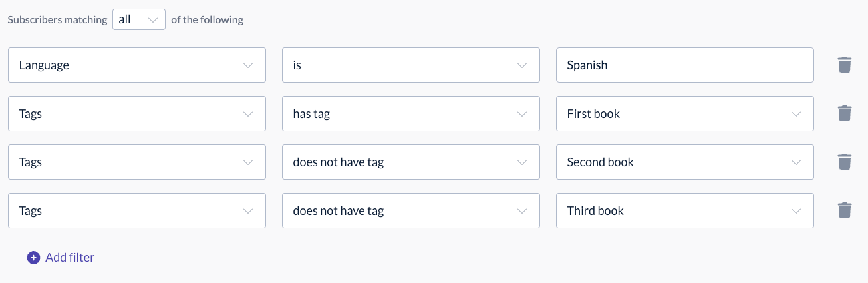Image resolution: width=868 pixels, height=283 pixels.
Task: Open the Tags field in First book row
Action: coord(137,113)
